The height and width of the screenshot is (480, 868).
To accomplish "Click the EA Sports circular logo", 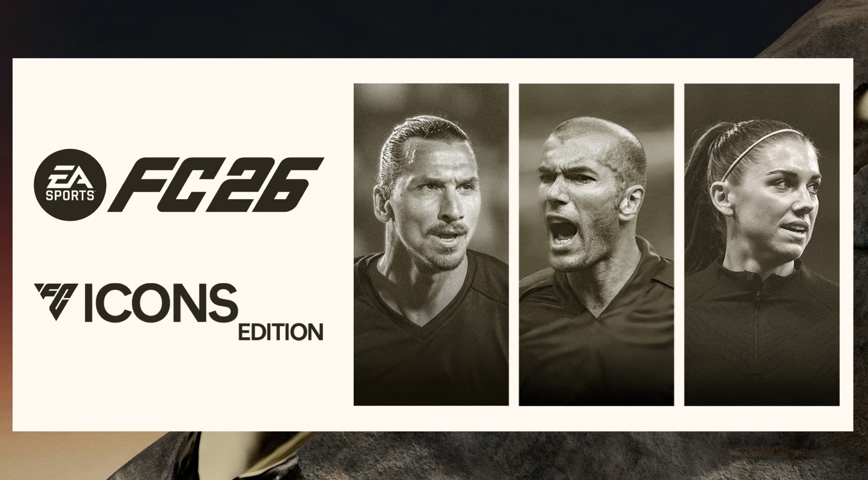I will pos(70,185).
